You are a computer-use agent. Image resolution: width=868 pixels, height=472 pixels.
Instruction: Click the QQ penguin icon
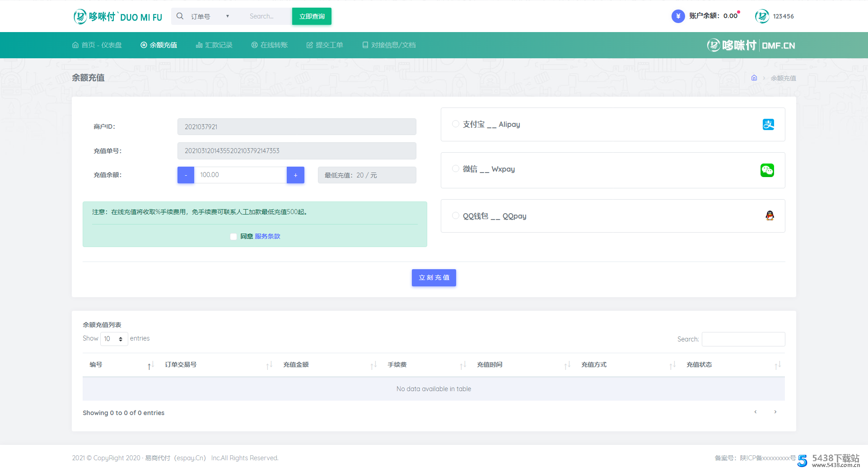click(770, 216)
